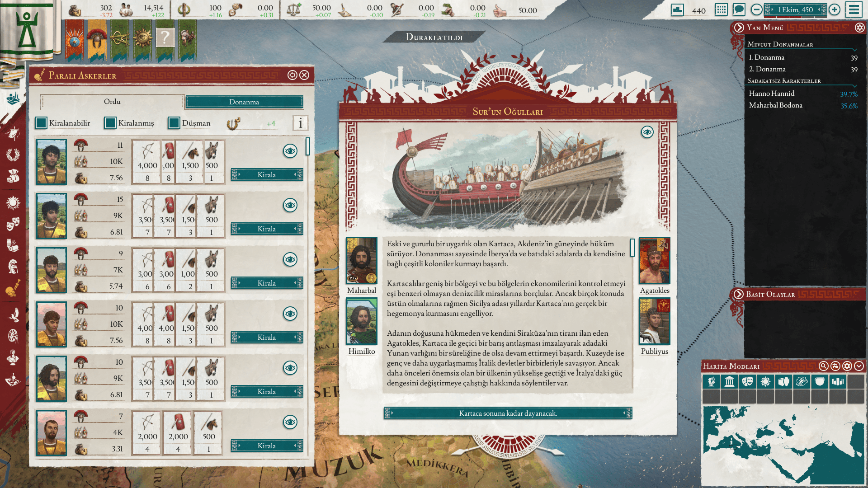Toggle the event picture eye icon
This screenshot has height=488, width=868.
(x=647, y=132)
